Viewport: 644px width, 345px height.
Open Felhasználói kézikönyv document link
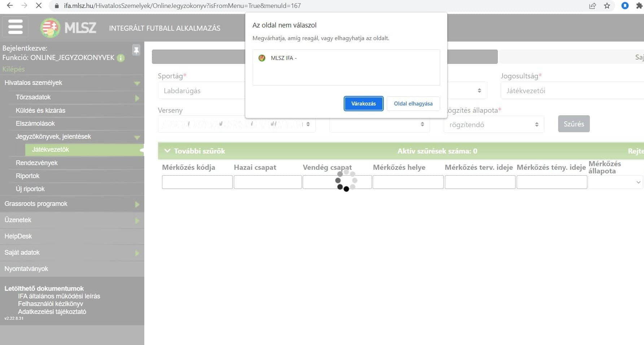pos(51,304)
